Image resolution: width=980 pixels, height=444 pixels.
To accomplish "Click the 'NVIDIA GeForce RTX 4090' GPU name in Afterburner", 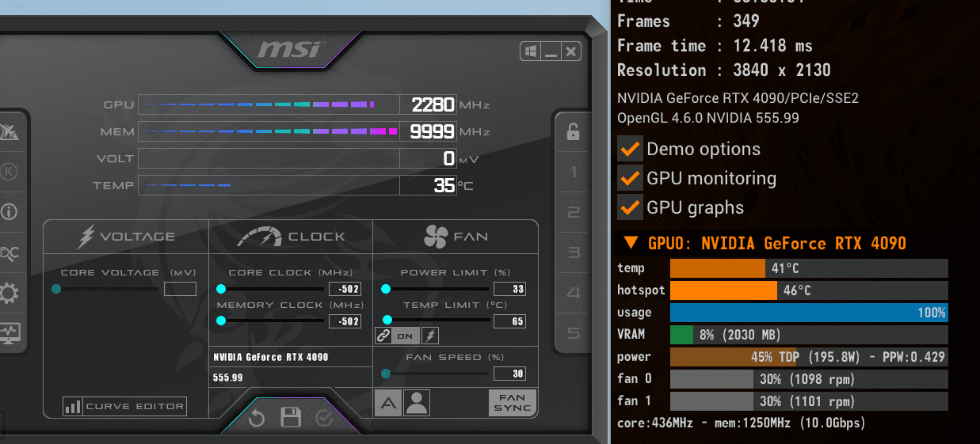I will pyautogui.click(x=271, y=357).
